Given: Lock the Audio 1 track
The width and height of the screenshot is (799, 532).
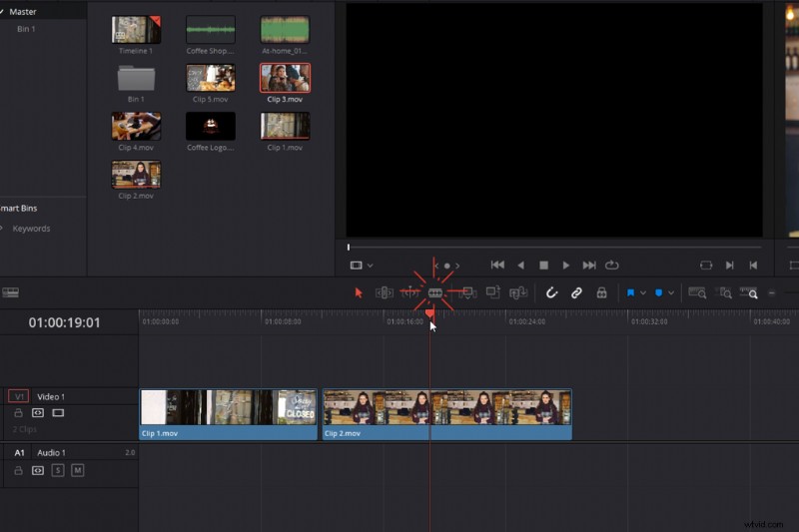Looking at the screenshot, I should tap(18, 470).
